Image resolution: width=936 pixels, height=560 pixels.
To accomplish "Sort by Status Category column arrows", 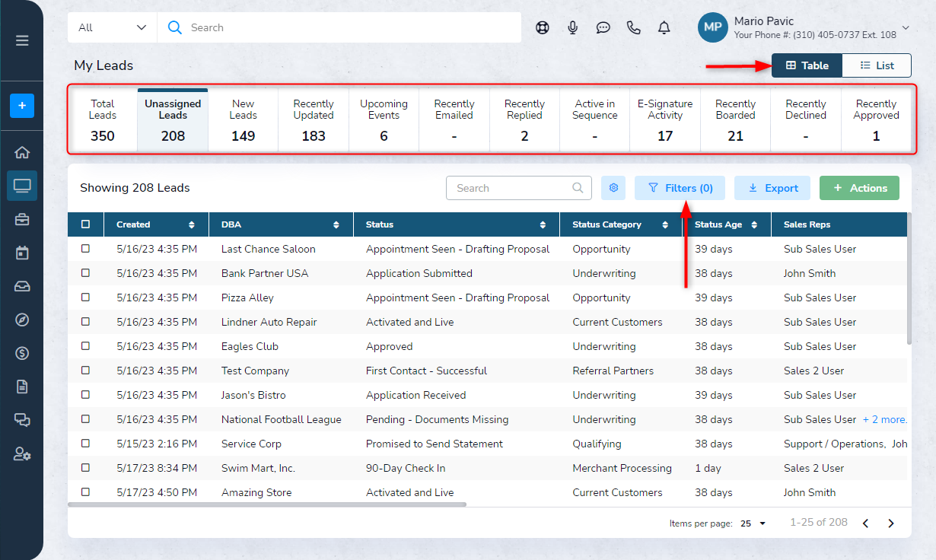I will point(665,225).
